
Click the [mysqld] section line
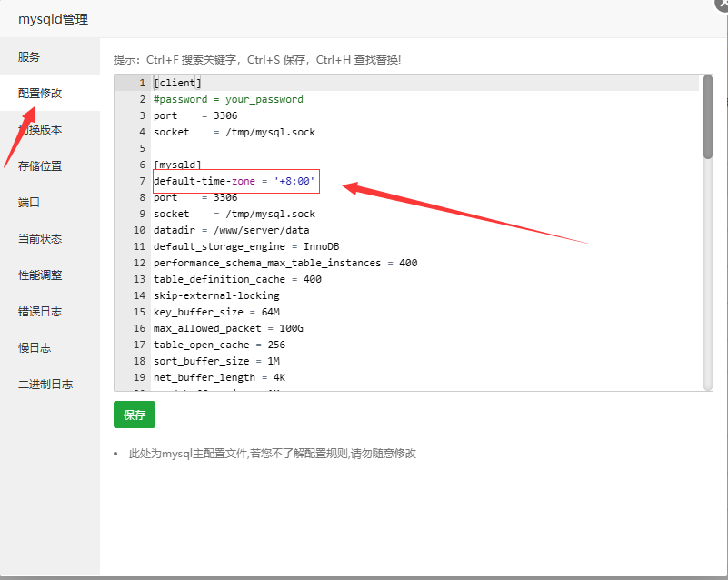(x=178, y=165)
